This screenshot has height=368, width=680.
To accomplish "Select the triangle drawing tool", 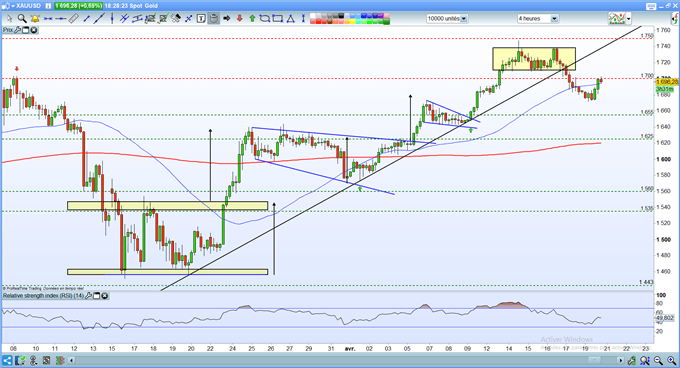I will point(290,18).
